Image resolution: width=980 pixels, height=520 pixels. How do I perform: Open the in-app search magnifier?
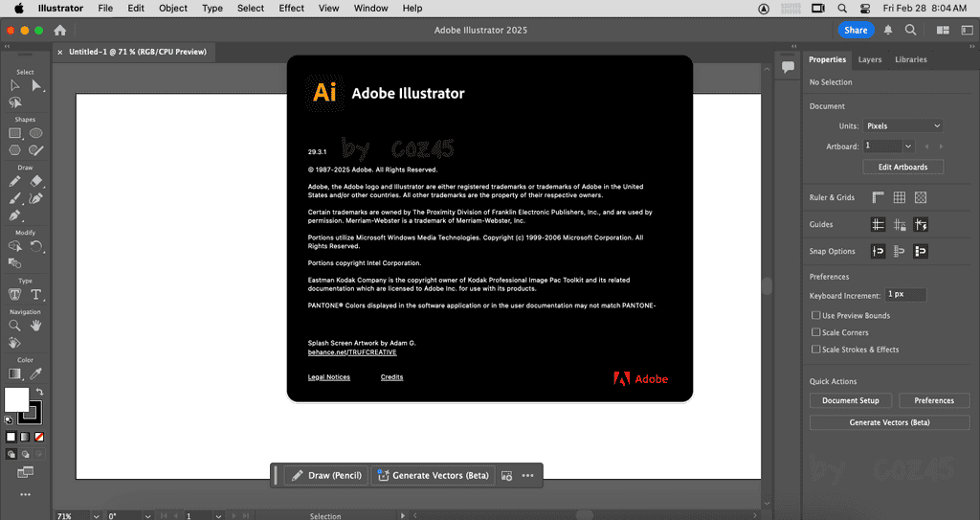911,30
